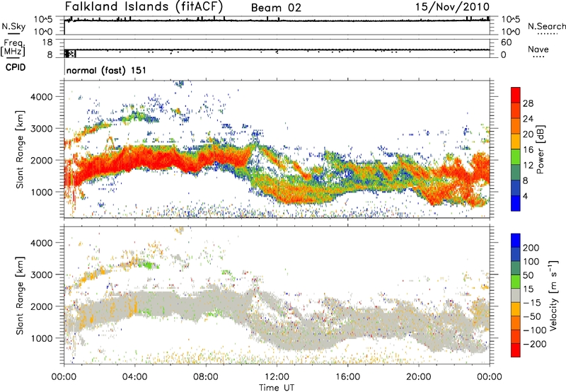566x392 pixels.
Task: Click the '18' frequency axis tick
Action: click(x=47, y=42)
